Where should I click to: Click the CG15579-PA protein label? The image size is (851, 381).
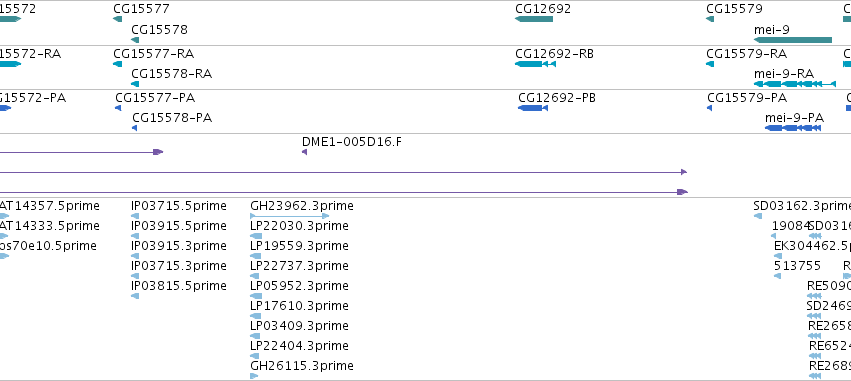(747, 98)
